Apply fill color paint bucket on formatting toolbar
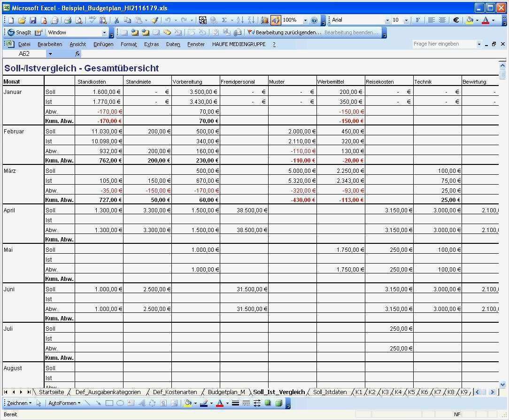The height and width of the screenshot is (420, 509). [470, 20]
